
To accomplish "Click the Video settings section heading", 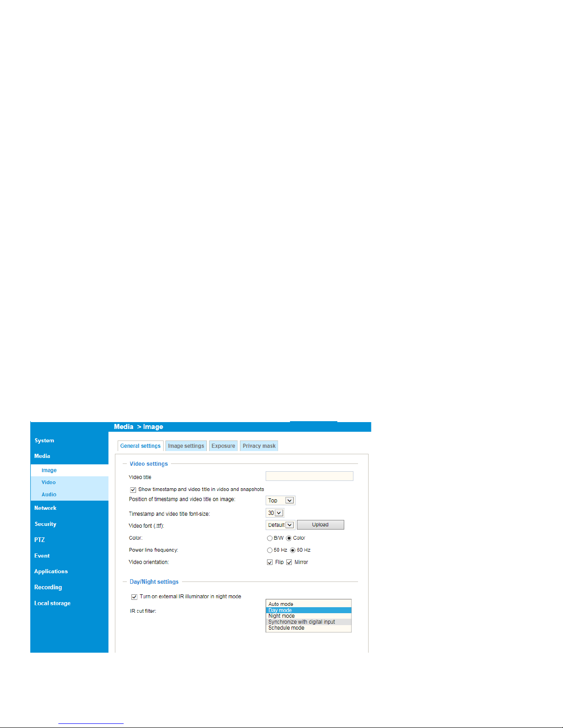I will point(149,464).
